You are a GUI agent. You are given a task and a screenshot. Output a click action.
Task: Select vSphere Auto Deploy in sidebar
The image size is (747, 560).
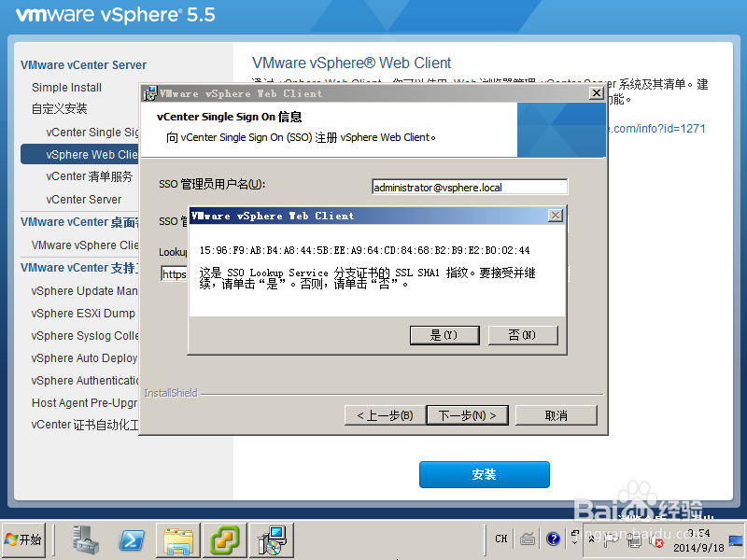85,358
